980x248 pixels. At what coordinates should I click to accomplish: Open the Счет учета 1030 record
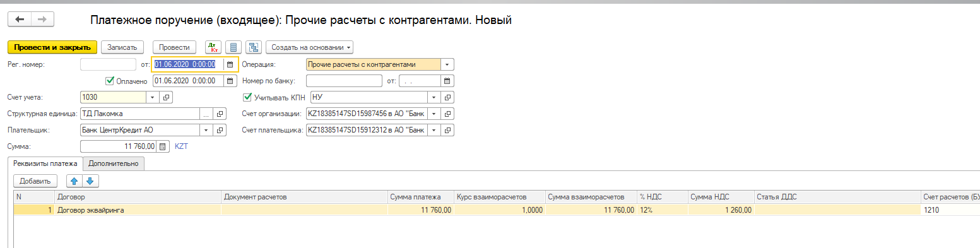pyautogui.click(x=167, y=97)
